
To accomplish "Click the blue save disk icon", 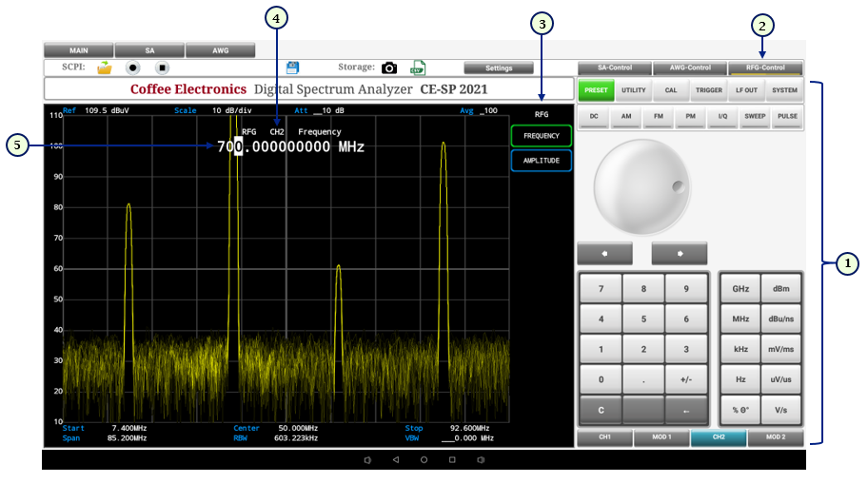I will coord(293,68).
